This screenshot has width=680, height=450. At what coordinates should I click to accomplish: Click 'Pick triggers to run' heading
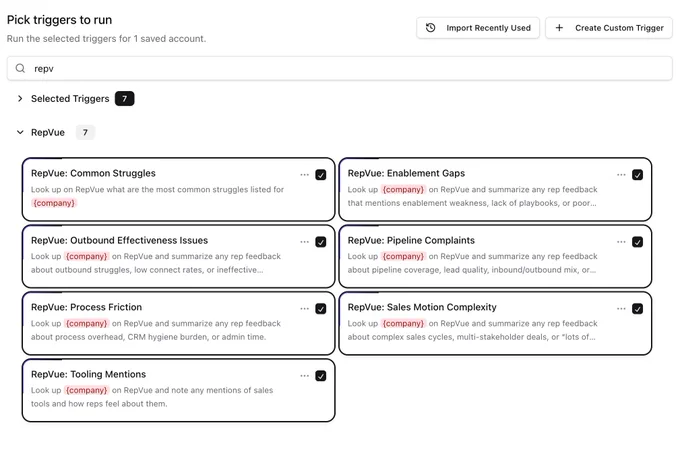pos(59,20)
